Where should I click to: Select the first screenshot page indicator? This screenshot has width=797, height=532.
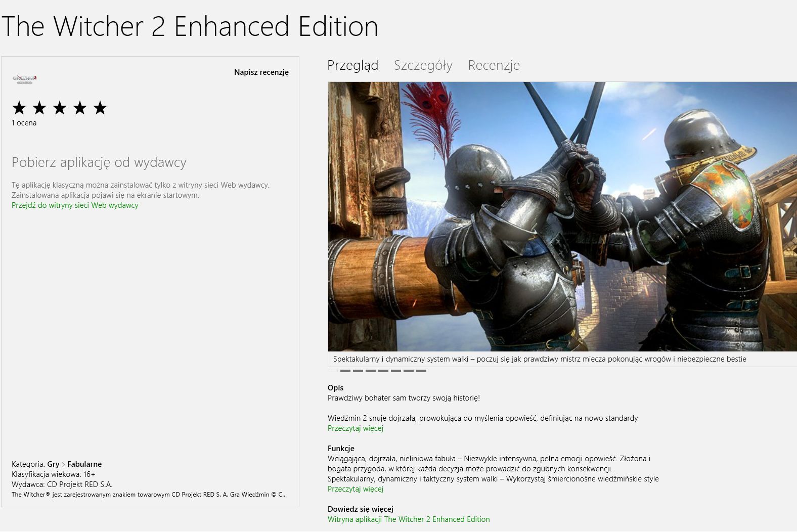coord(333,371)
